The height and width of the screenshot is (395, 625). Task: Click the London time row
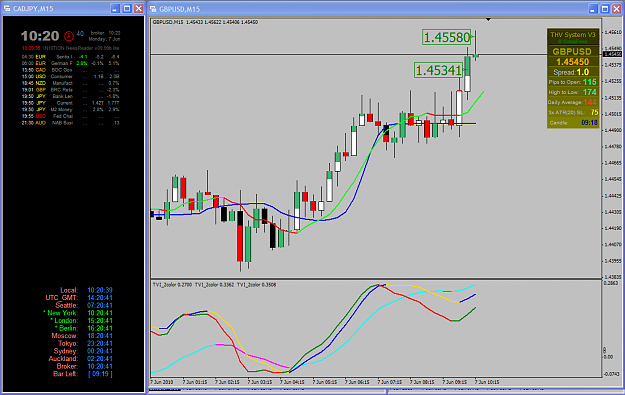coord(81,320)
